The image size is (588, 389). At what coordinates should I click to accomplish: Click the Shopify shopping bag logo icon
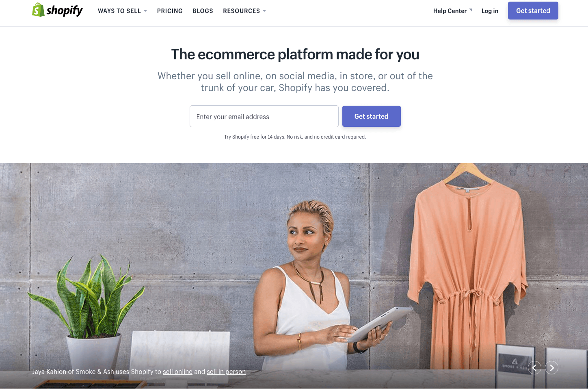coord(38,10)
